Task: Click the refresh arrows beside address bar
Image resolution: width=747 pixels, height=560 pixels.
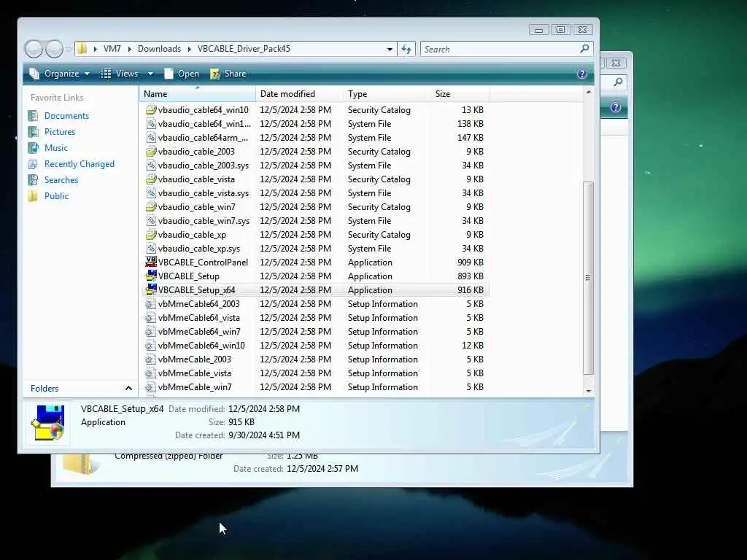Action: pos(406,49)
